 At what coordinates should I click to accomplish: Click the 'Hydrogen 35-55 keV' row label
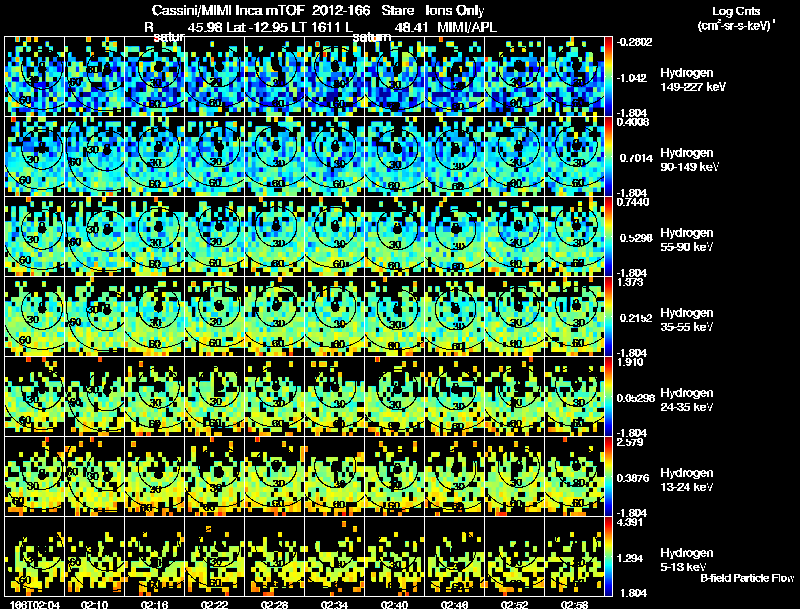coord(686,320)
